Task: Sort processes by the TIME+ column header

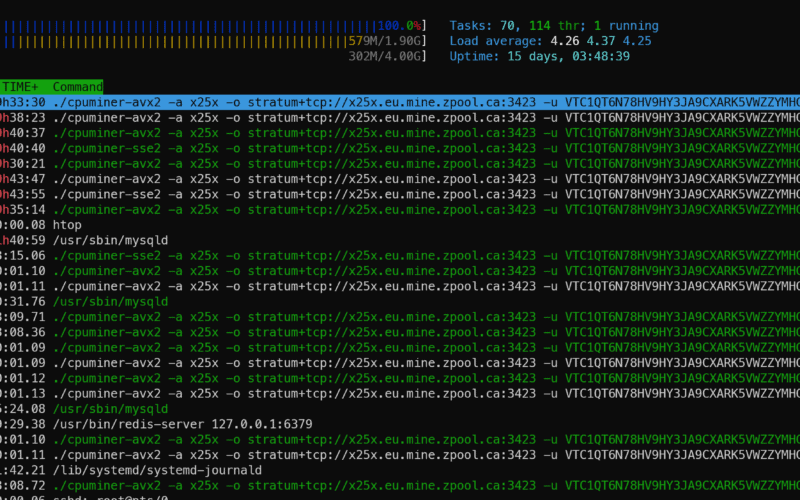Action: [20, 87]
